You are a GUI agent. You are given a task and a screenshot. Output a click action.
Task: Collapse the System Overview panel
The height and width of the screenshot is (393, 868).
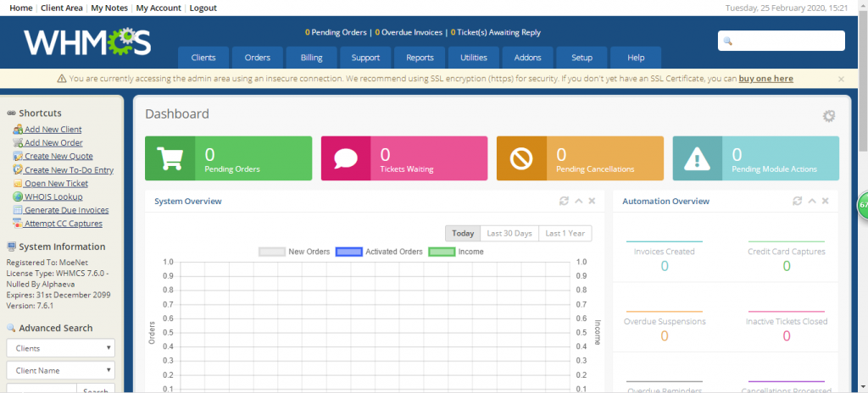pyautogui.click(x=578, y=201)
